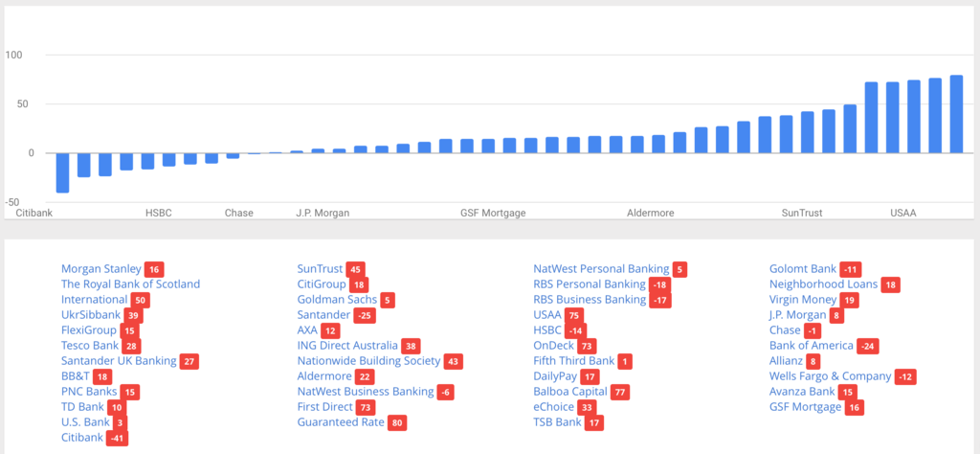Click the J.P. Morgan label on chart axis
Screen dimensions: 980x454
click(x=323, y=213)
